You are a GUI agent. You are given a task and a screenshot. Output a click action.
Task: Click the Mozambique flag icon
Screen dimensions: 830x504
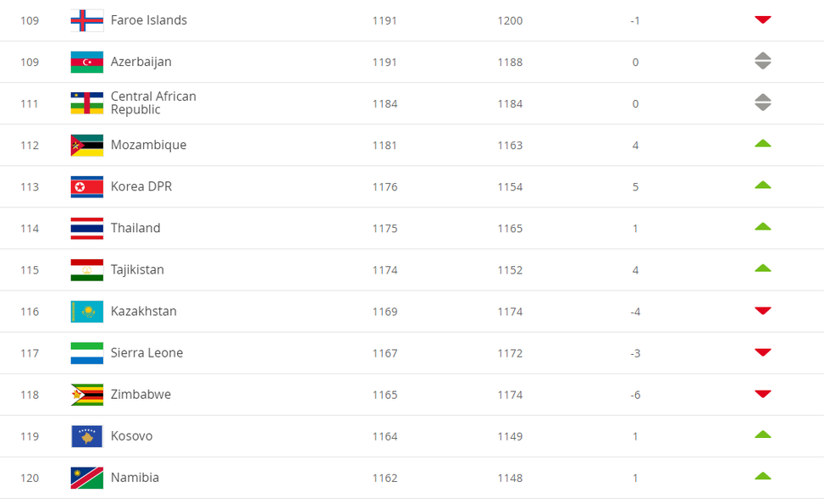86,145
